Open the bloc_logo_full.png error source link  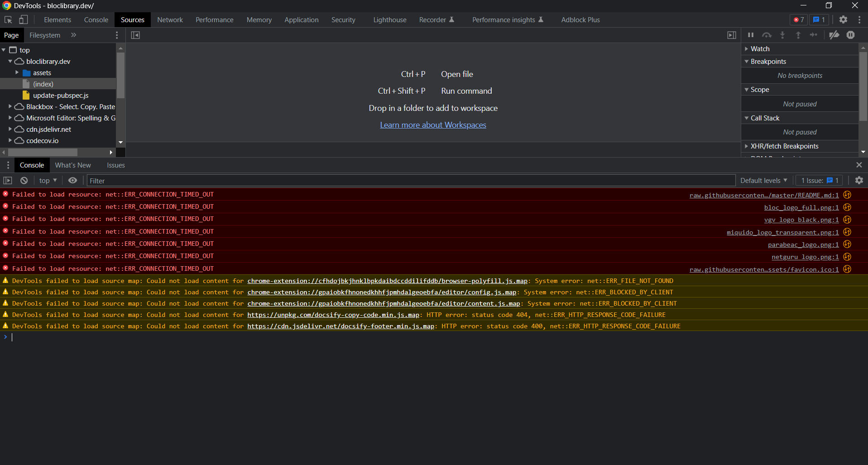tap(800, 207)
